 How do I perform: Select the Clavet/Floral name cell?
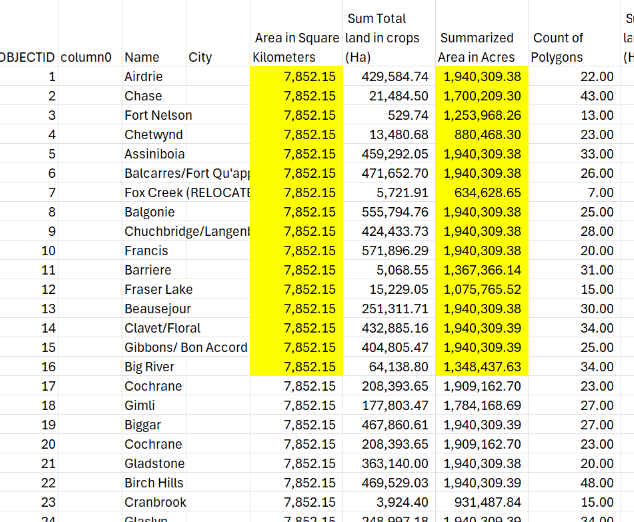[x=163, y=328]
